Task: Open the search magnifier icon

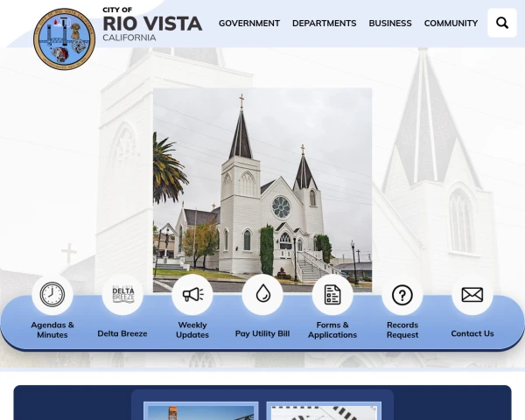Action: coord(502,23)
